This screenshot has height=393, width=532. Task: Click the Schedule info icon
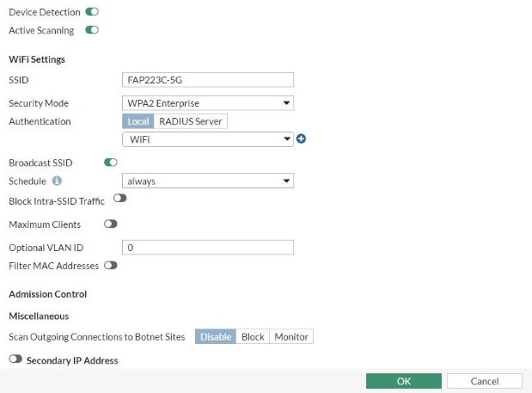[57, 181]
